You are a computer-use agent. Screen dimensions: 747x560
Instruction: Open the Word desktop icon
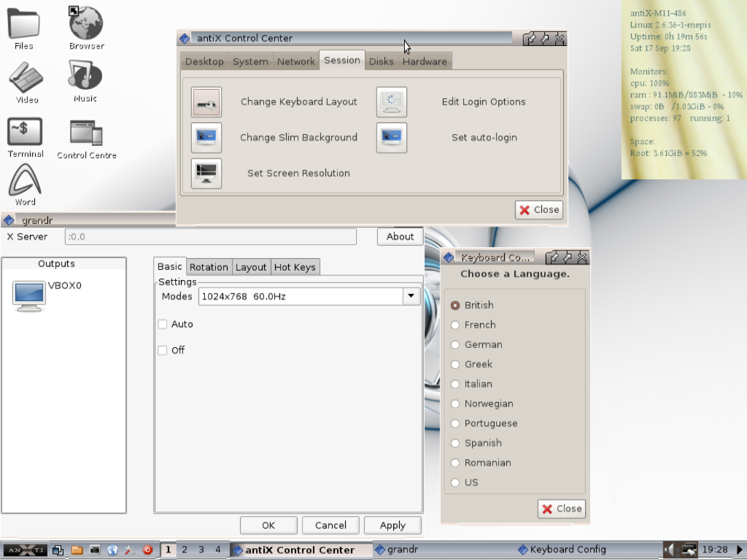pyautogui.click(x=25, y=184)
